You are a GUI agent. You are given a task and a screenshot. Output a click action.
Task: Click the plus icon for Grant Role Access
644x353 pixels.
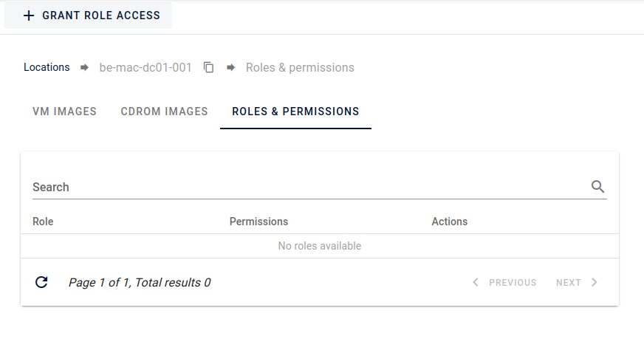pos(29,16)
